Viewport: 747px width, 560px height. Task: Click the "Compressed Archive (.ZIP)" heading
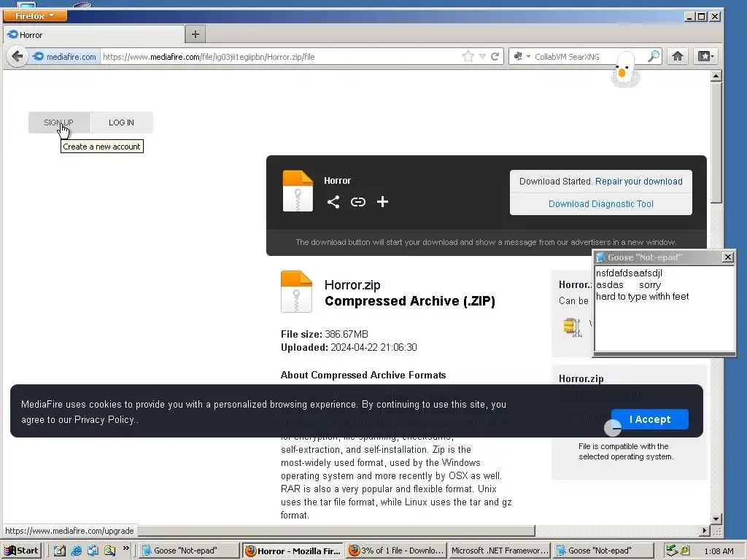[x=410, y=301]
